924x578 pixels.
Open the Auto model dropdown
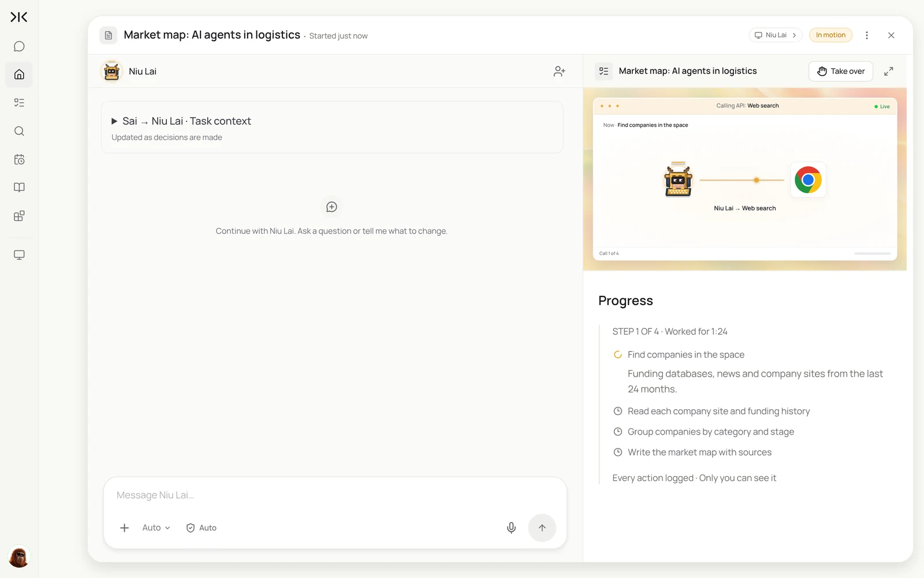coord(156,528)
